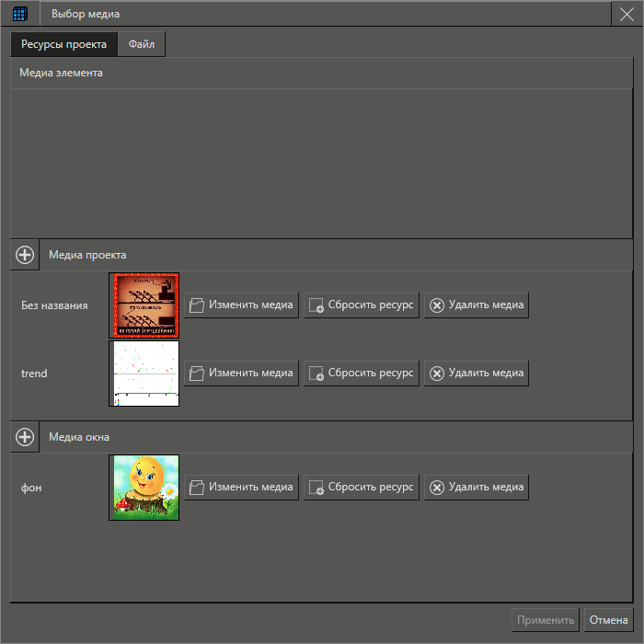
Task: Select the trend chart thumbnail
Action: point(144,374)
